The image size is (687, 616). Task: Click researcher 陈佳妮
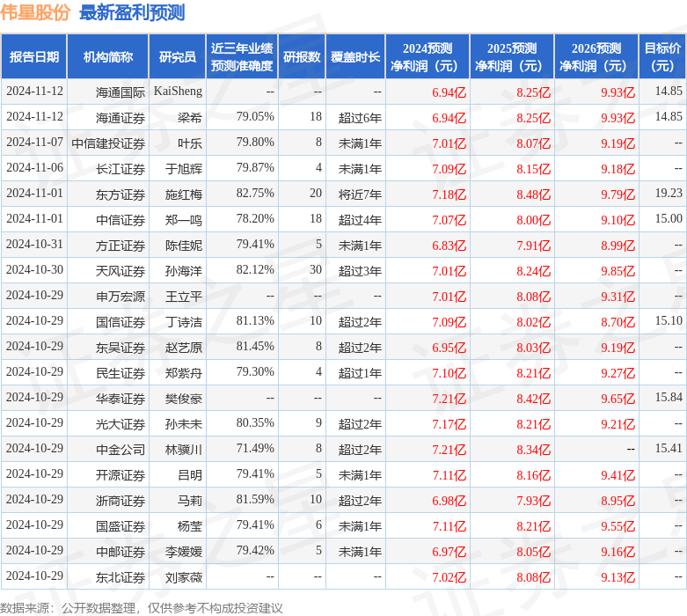pyautogui.click(x=184, y=246)
